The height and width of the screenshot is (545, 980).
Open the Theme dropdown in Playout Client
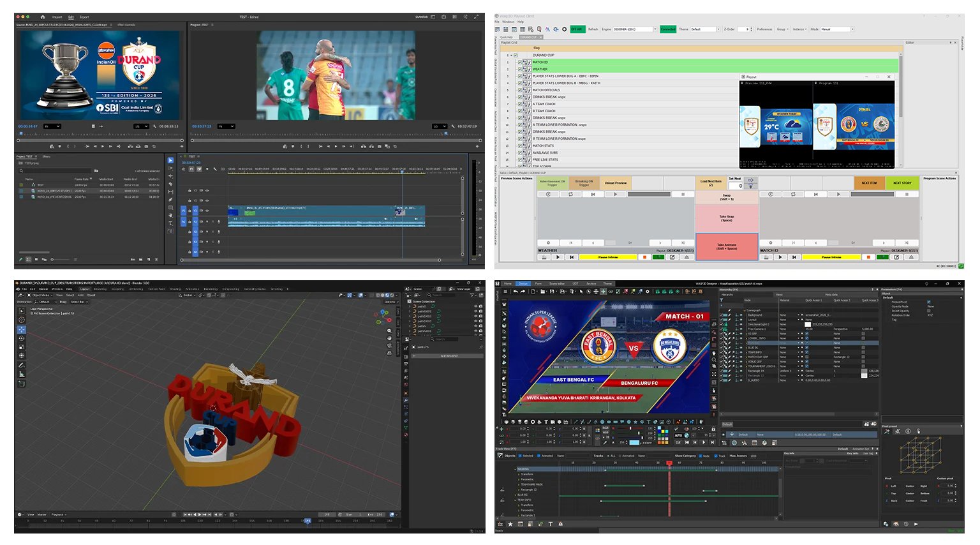point(705,29)
